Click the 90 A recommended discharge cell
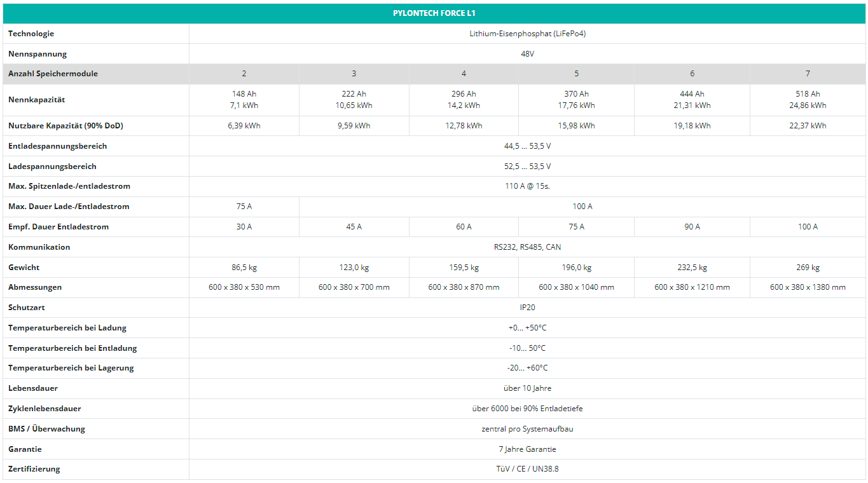This screenshot has height=483, width=868. click(x=692, y=227)
